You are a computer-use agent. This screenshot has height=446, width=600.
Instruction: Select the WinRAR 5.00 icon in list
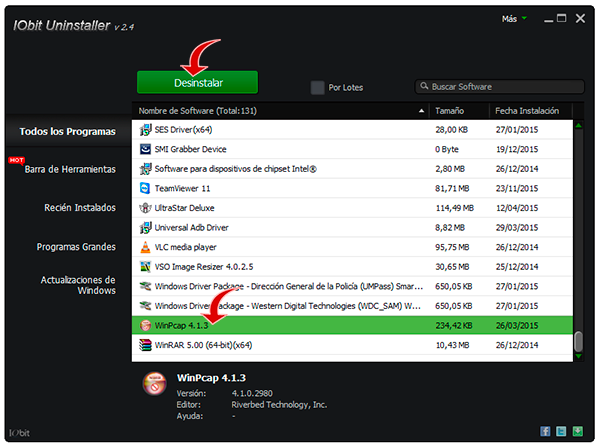[145, 344]
